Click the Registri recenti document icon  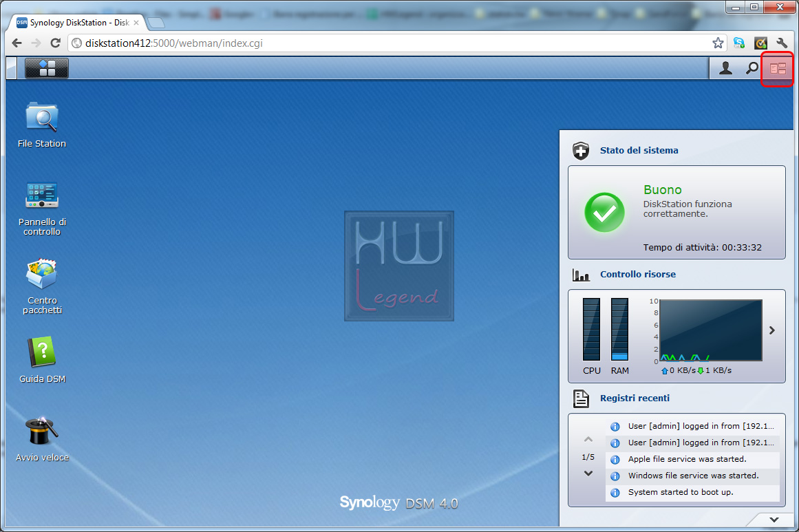tap(581, 398)
